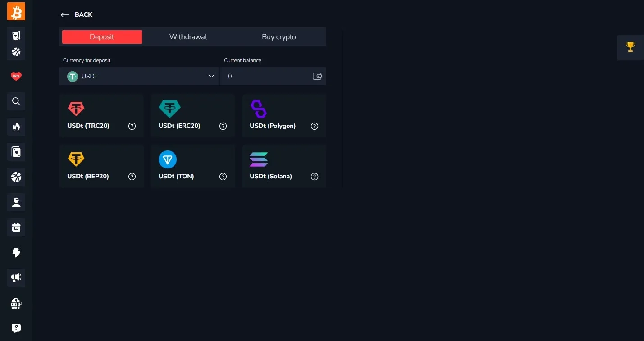Viewport: 644px width, 341px height.
Task: Switch to the Buy crypto tab
Action: coord(279,37)
